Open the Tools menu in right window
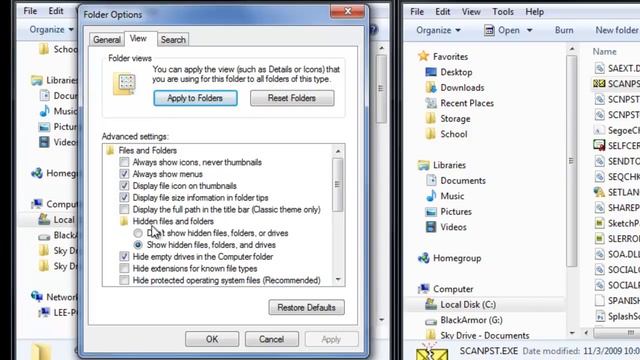640x360 pixels. (x=503, y=12)
